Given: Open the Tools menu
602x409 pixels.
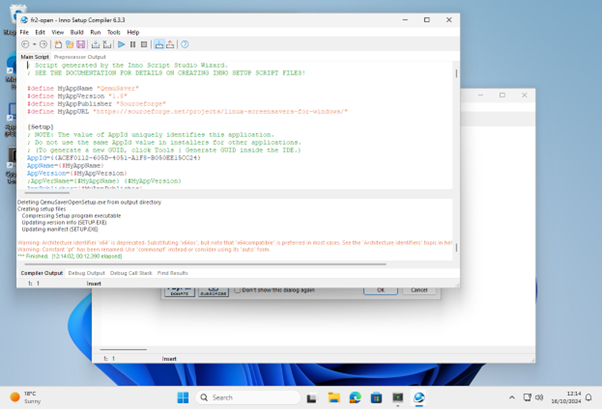Looking at the screenshot, I should (114, 32).
